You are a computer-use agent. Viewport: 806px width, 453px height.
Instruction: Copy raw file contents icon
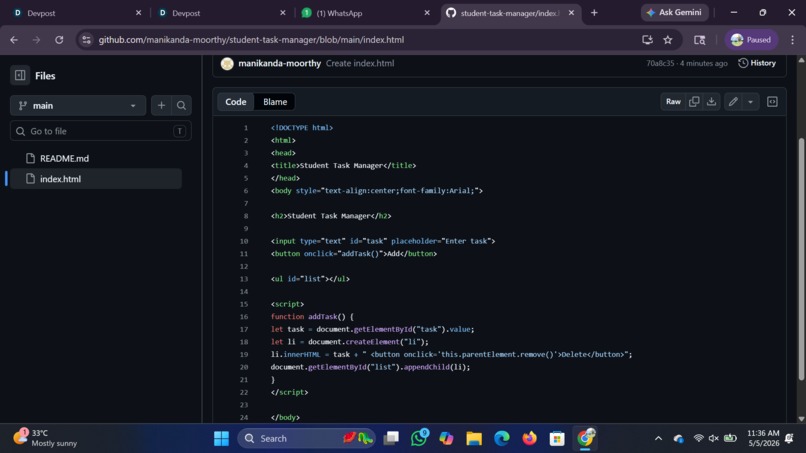[x=694, y=102]
